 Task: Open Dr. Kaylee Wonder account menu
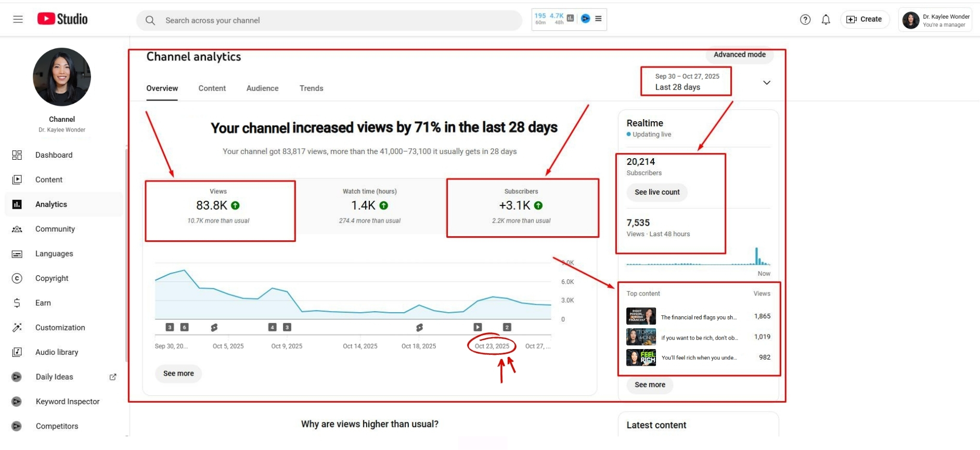tap(935, 20)
